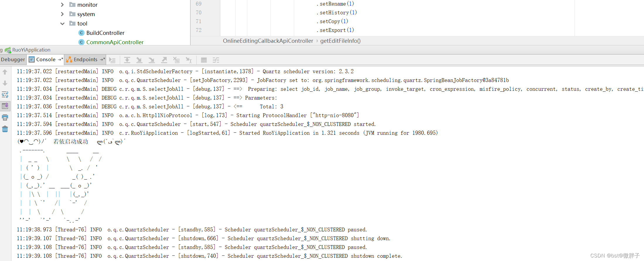Click the .setExport(1) code line
This screenshot has width=644, height=261.
335,30
